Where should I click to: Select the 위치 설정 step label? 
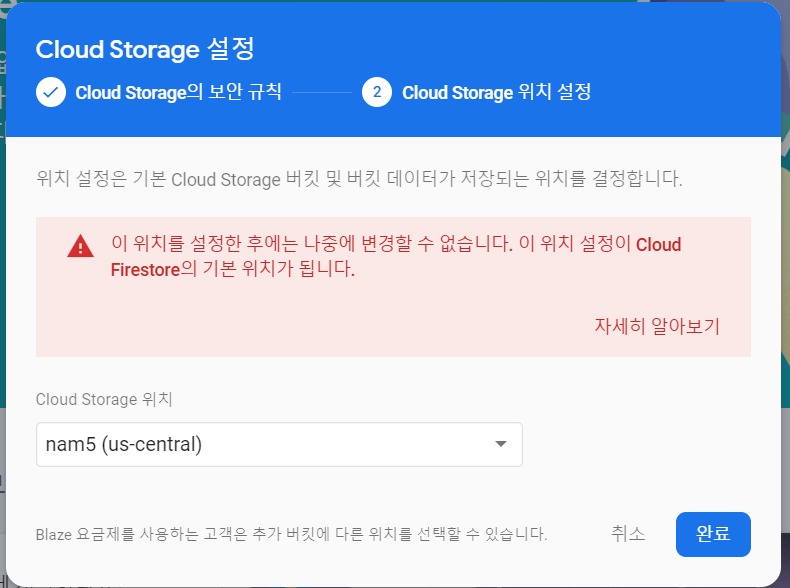496,93
